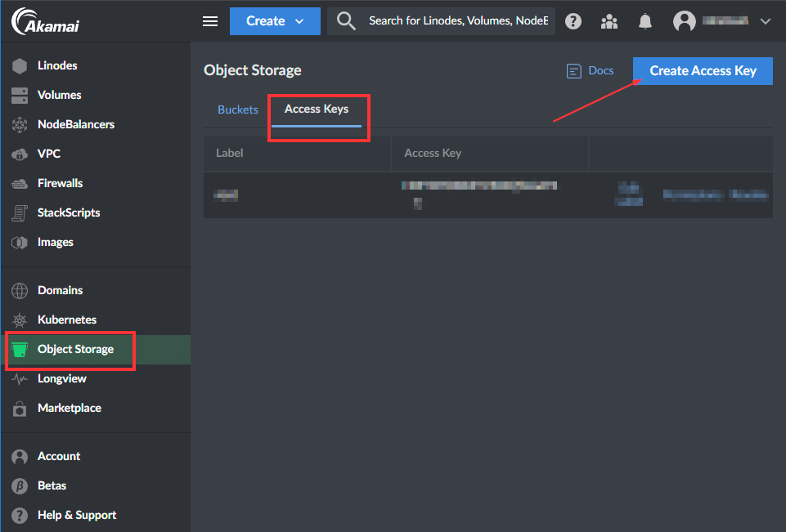Click the StackScripts scroll icon
The width and height of the screenshot is (786, 532).
[x=20, y=213]
